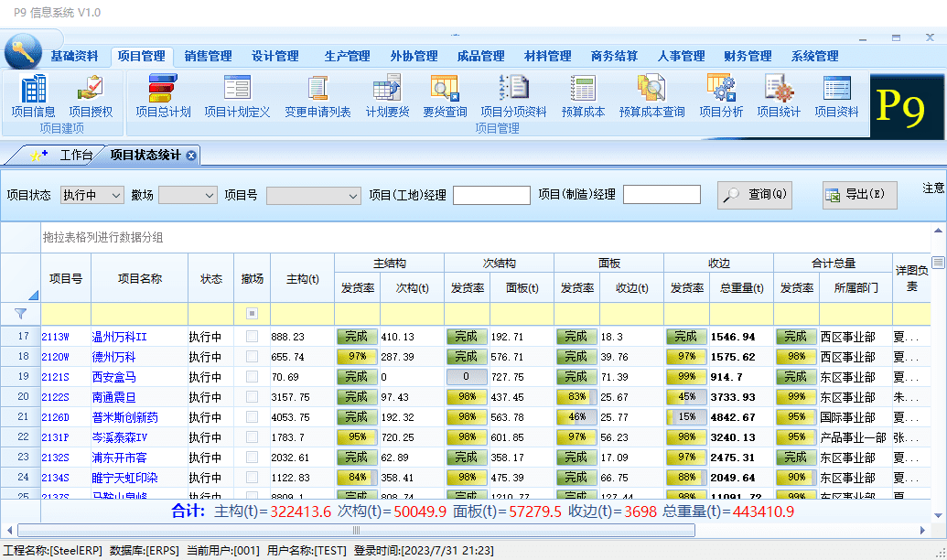The width and height of the screenshot is (947, 560).
Task: Open the 项目分项资料 tool
Action: (513, 96)
